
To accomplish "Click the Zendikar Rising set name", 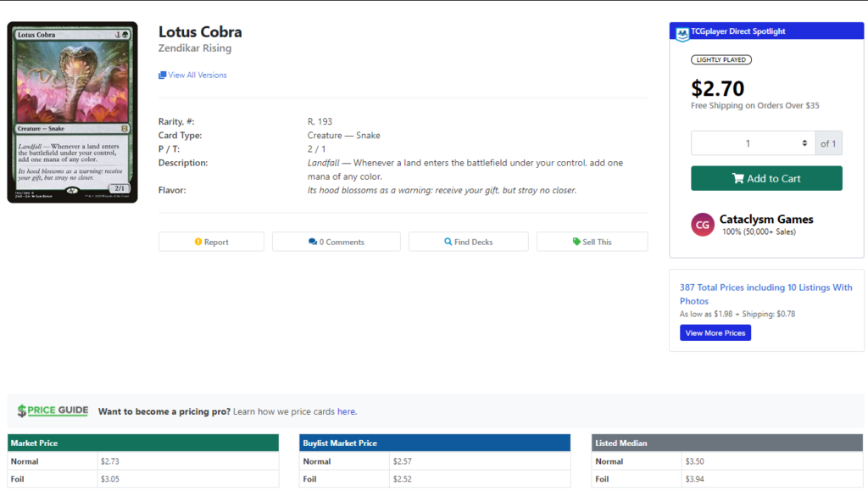I will (x=195, y=48).
